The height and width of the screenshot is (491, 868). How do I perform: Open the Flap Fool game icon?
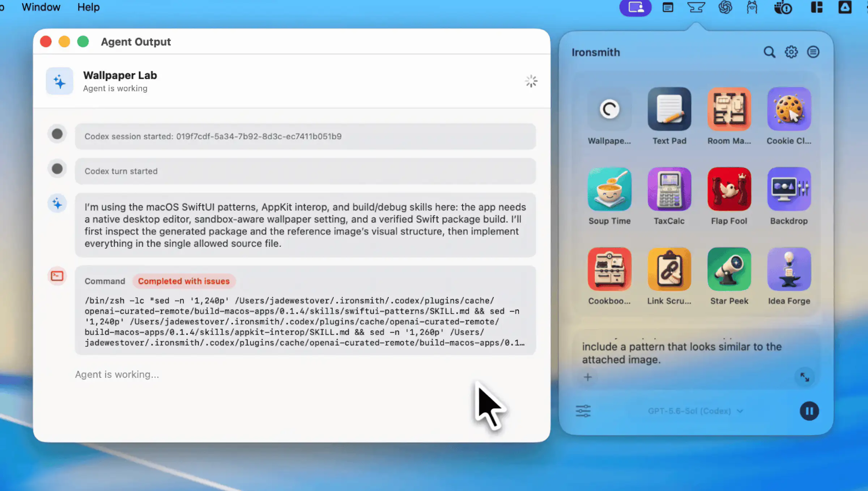tap(729, 189)
